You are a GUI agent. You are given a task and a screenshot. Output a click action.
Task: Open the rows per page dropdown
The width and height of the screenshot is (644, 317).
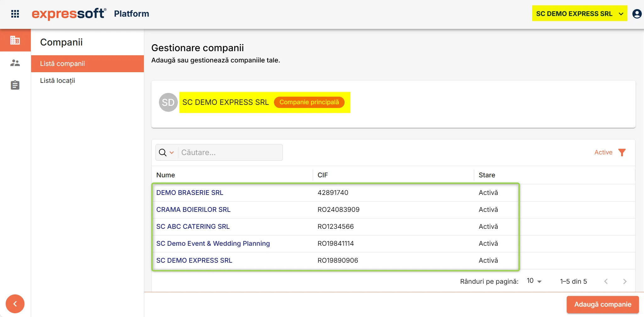534,281
